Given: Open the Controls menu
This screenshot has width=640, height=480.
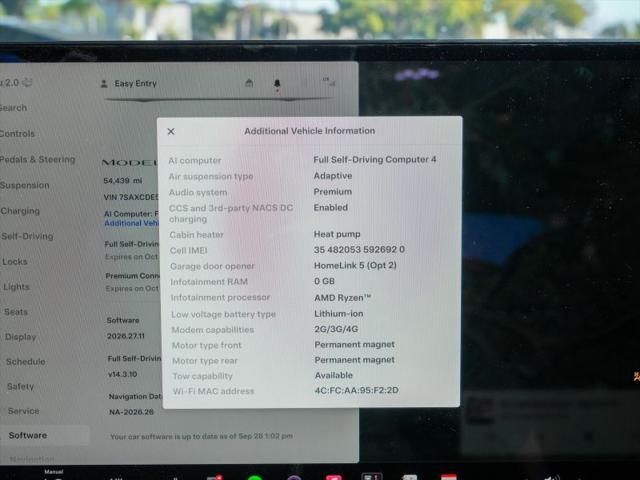Looking at the screenshot, I should [17, 133].
